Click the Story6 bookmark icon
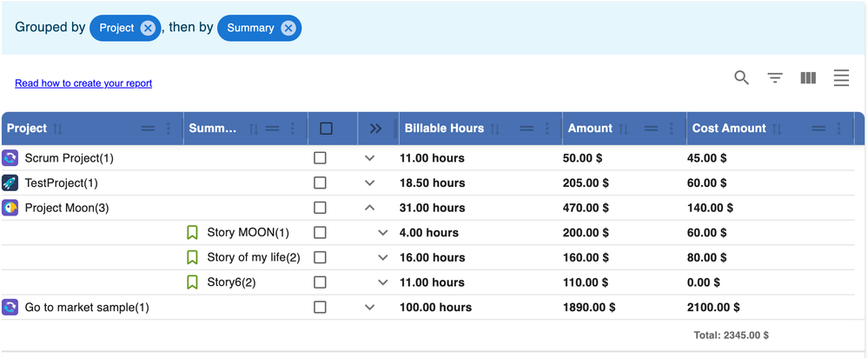 pos(192,282)
